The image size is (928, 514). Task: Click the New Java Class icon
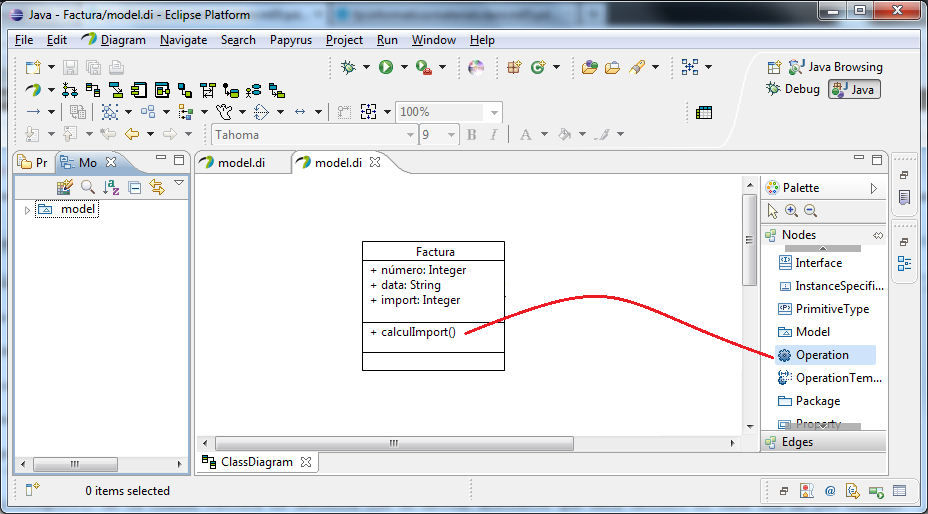[x=538, y=67]
